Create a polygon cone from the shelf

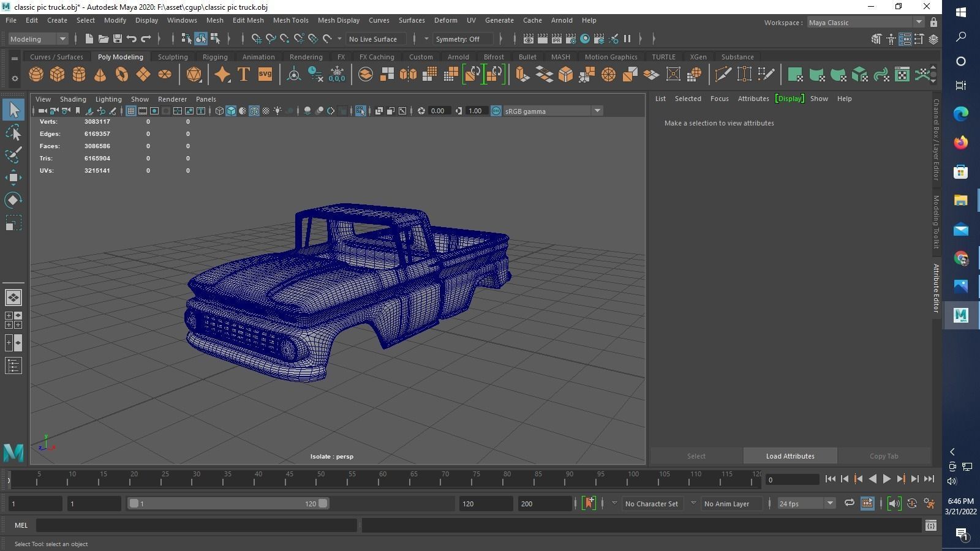click(100, 75)
